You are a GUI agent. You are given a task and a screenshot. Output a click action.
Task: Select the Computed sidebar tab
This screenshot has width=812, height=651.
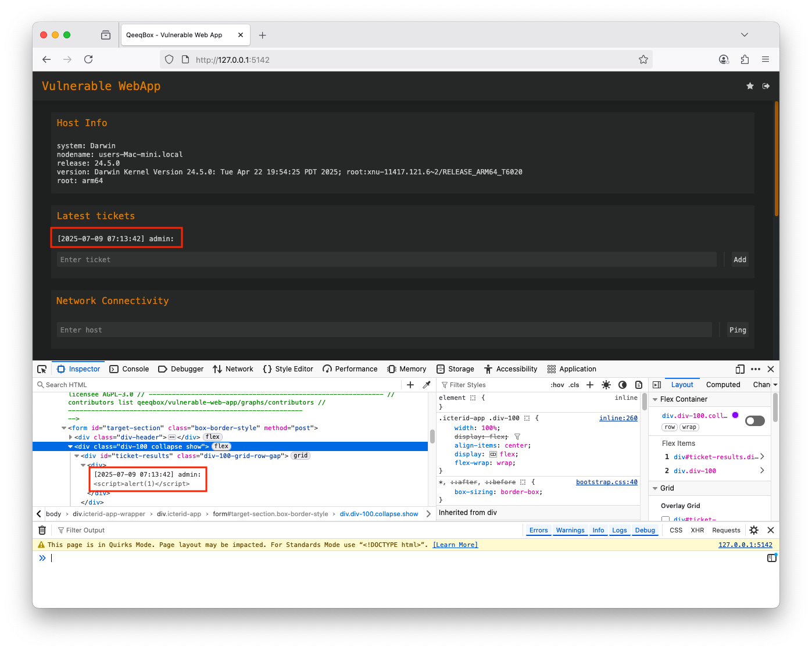723,385
